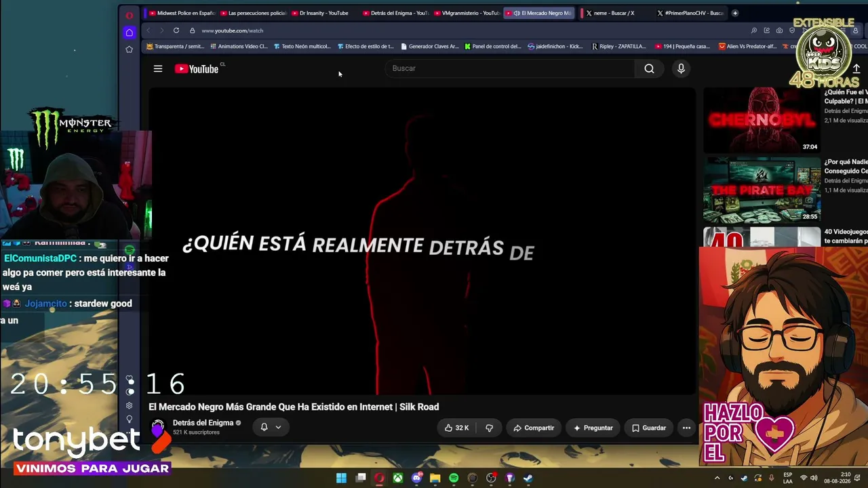The height and width of the screenshot is (488, 868).
Task: Open the Opera sidebar home icon
Action: [x=130, y=33]
